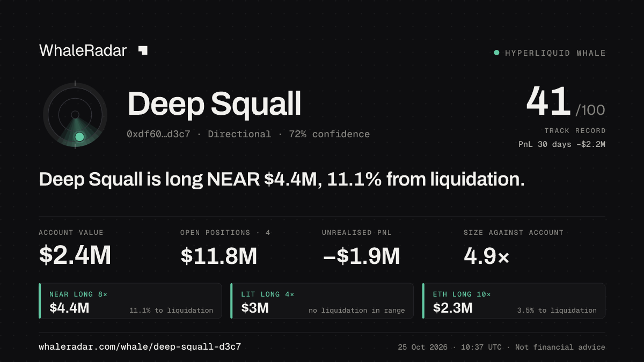This screenshot has height=362, width=644.
Task: Click the $2.4M account value
Action: pos(75,256)
